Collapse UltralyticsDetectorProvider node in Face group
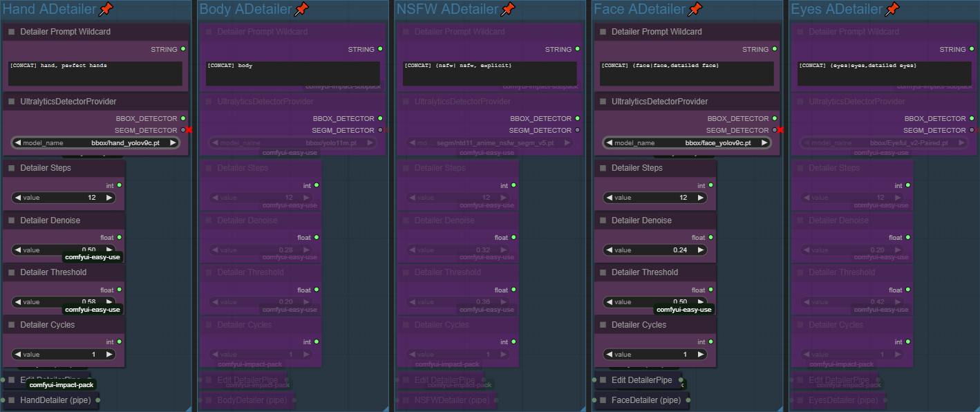This screenshot has height=412, width=980. 603,102
